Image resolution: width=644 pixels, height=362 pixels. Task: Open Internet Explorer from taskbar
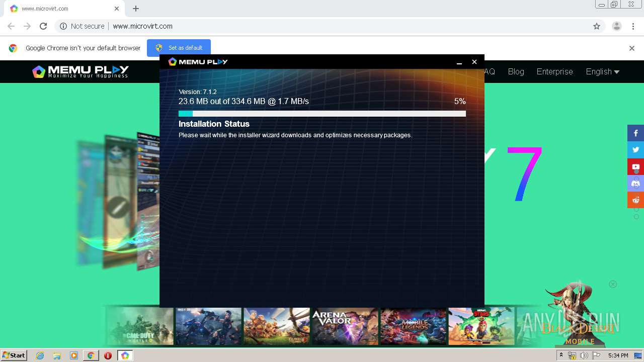pyautogui.click(x=40, y=355)
